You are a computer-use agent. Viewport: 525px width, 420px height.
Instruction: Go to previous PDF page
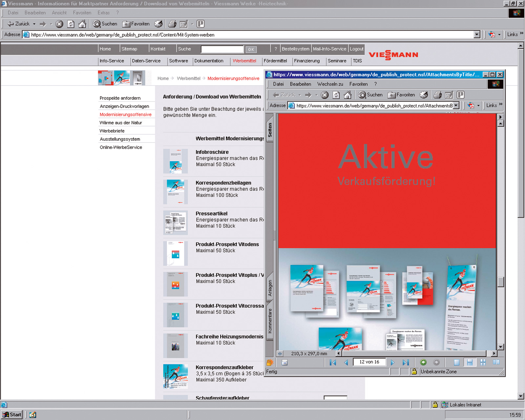(346, 362)
